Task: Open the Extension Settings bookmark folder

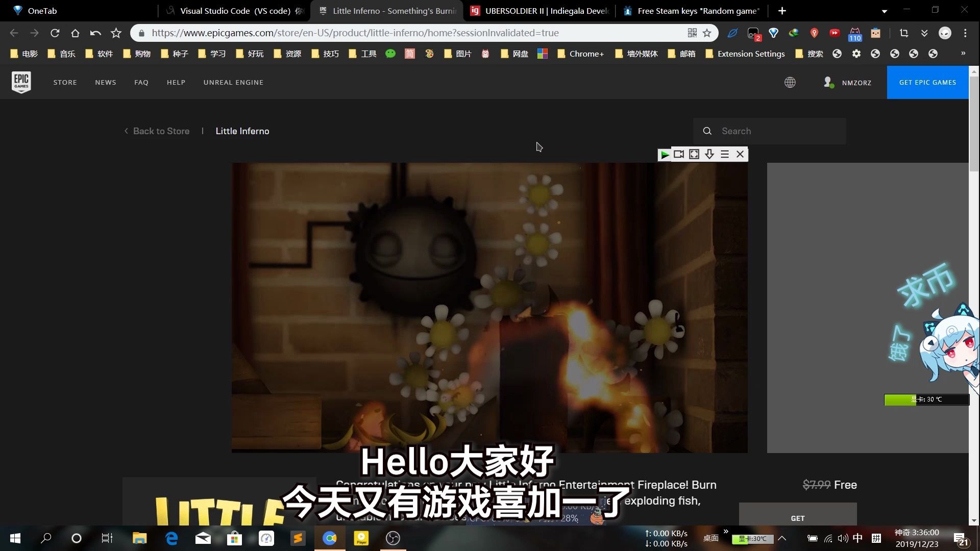Action: (x=745, y=54)
